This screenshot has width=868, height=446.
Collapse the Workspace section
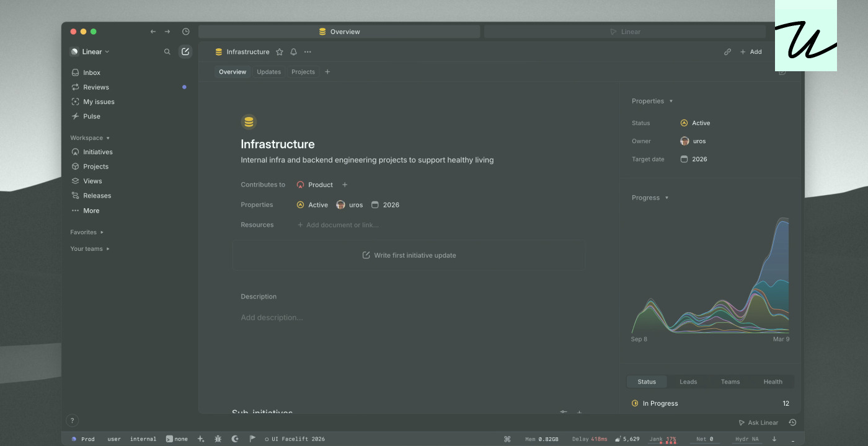(x=90, y=138)
